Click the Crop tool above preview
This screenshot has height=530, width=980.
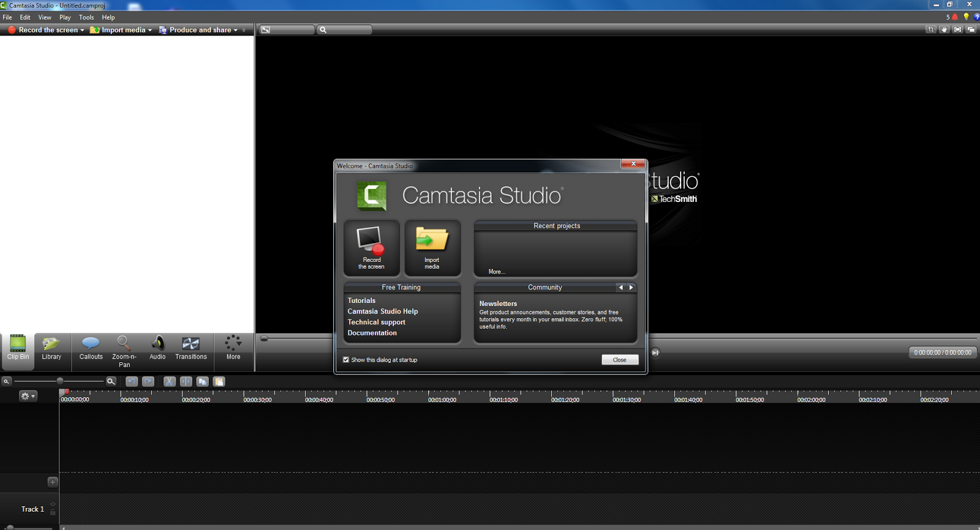pos(931,29)
